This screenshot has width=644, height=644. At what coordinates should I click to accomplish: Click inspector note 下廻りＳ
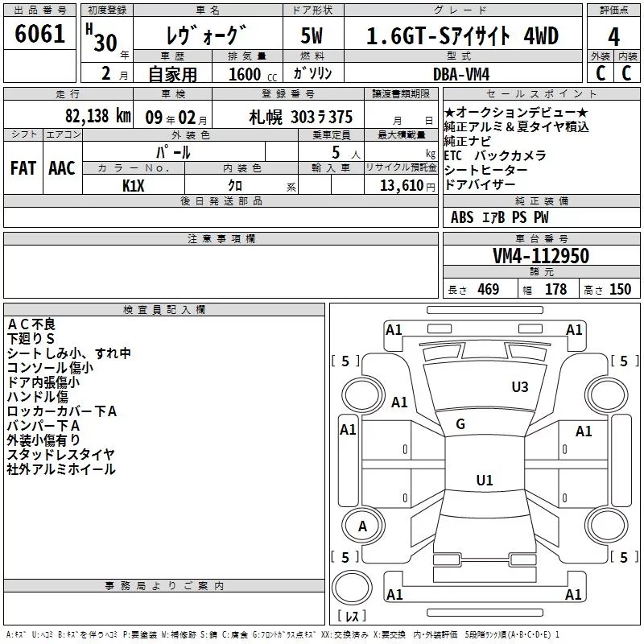31,339
